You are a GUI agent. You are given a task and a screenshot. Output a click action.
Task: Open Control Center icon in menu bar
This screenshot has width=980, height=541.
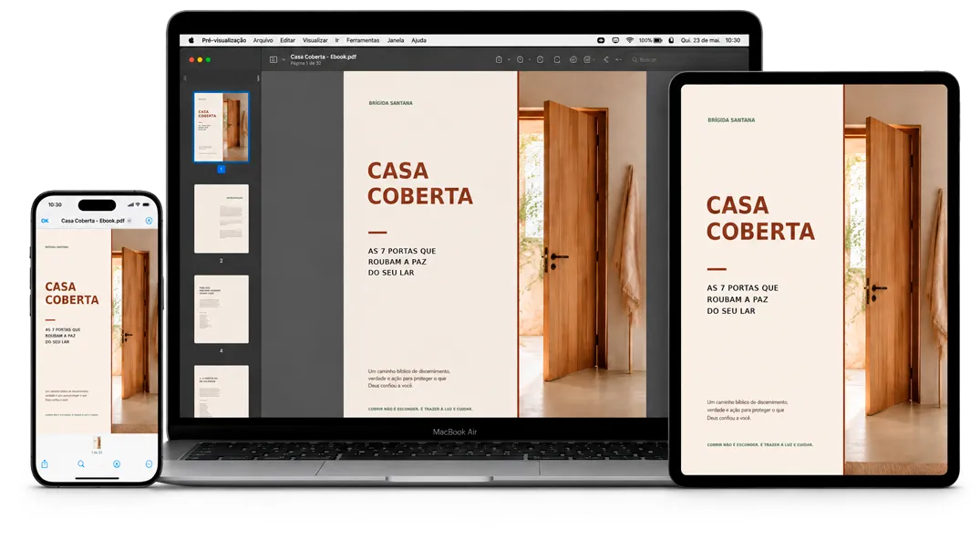click(671, 40)
